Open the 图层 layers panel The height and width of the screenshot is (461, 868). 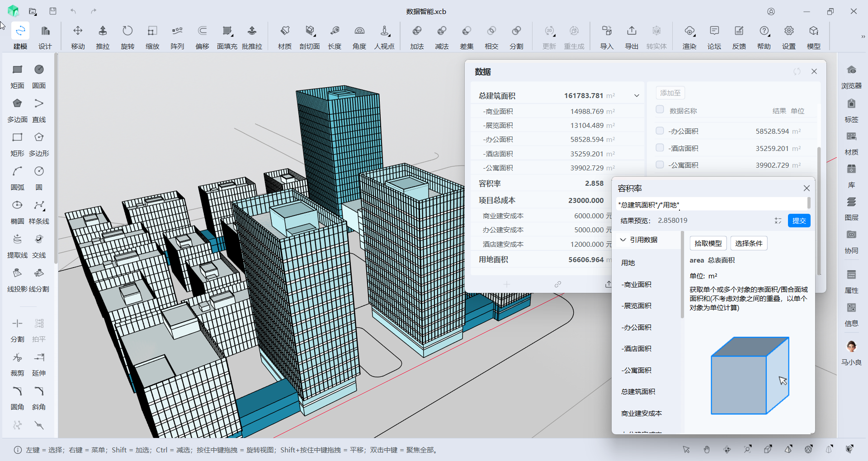851,202
